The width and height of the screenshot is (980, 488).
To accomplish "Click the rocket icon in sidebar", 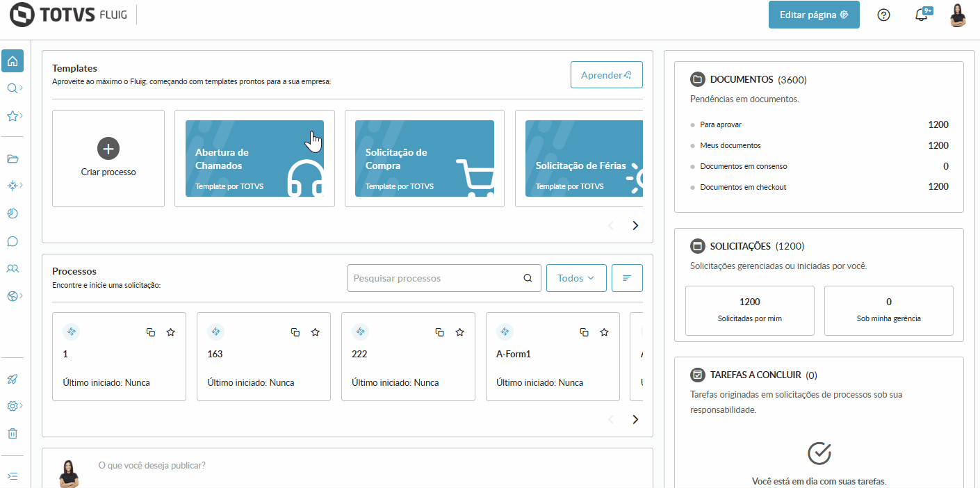I will click(13, 379).
